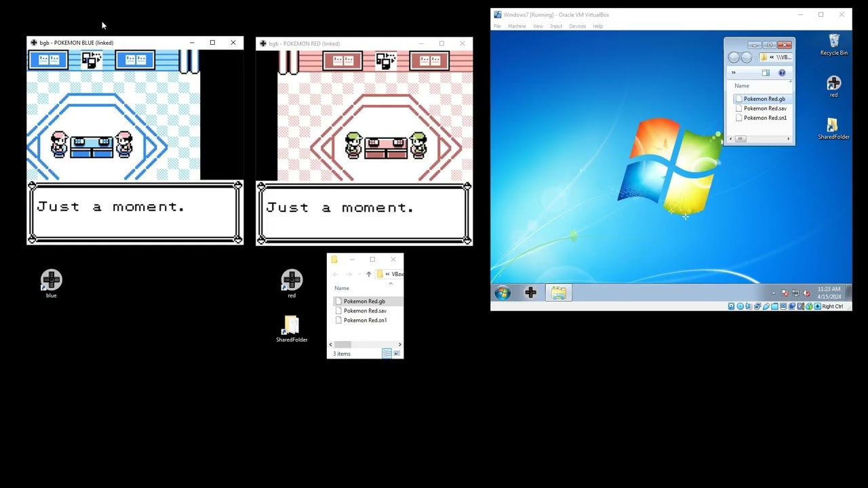Click the horizontal scrollbar in host Explorer
The image size is (868, 488).
tap(365, 344)
